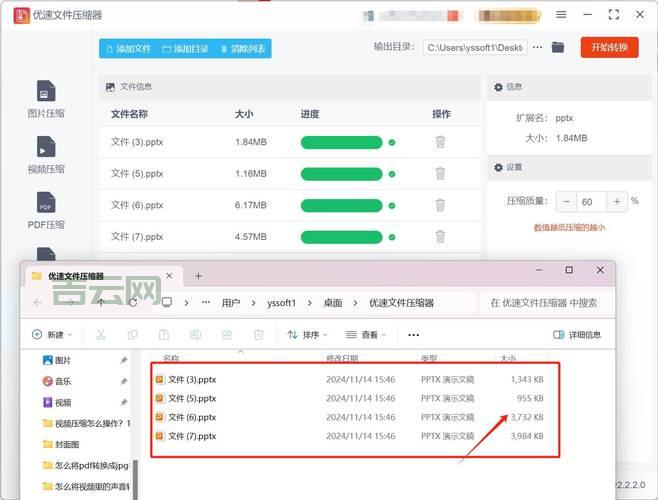This screenshot has height=500, width=658.
Task: Delete 文件 (6).pptx with its trash icon
Action: coord(440,205)
